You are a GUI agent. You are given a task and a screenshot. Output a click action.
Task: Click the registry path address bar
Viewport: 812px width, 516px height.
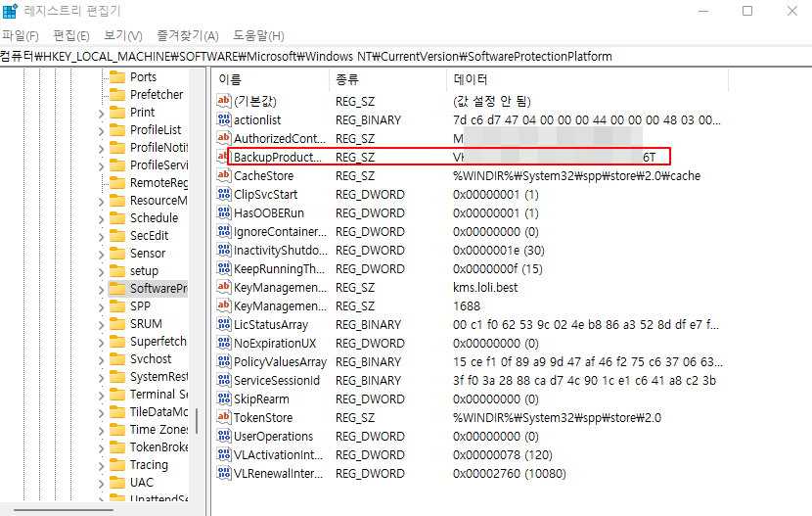point(406,56)
